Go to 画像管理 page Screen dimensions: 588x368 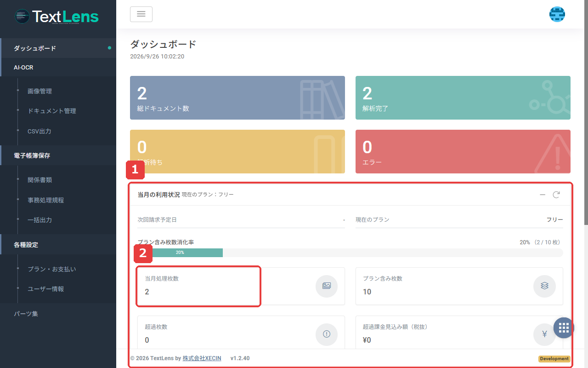point(40,91)
